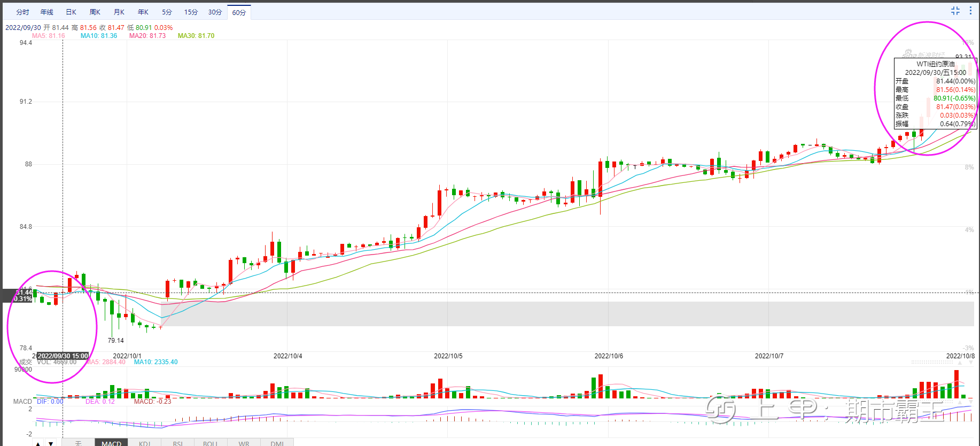Click the volume MA10: 2335.40 label

(x=156, y=362)
